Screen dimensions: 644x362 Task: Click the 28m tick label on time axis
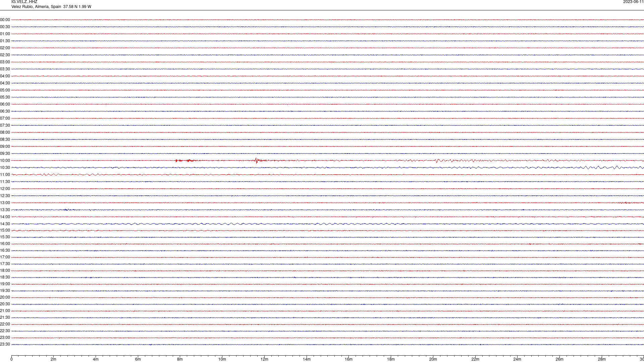[x=602, y=359]
